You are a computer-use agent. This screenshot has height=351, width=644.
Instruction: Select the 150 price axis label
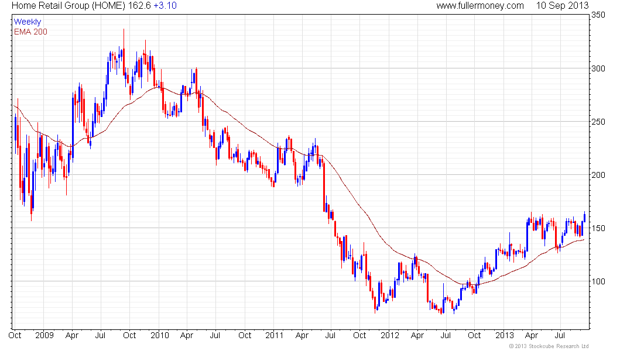tap(598, 228)
